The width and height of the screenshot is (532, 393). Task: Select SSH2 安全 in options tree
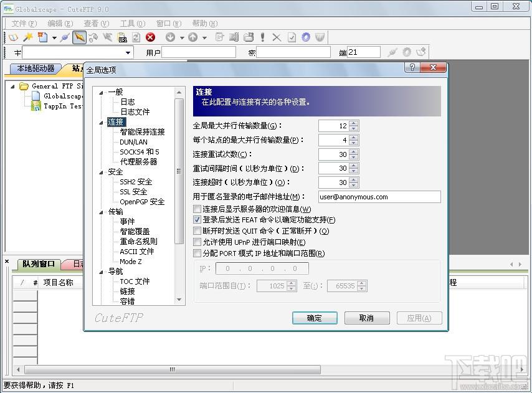pyautogui.click(x=136, y=182)
